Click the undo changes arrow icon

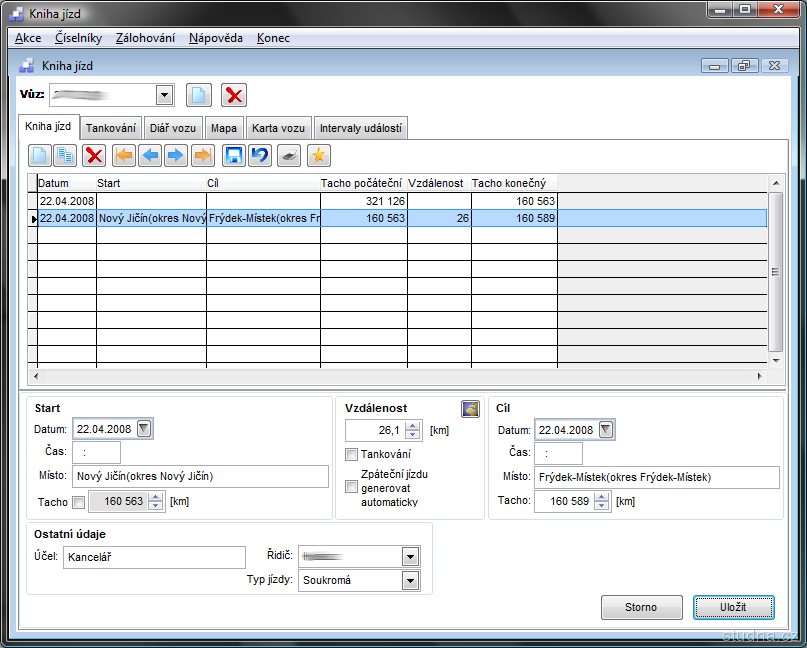tap(260, 155)
